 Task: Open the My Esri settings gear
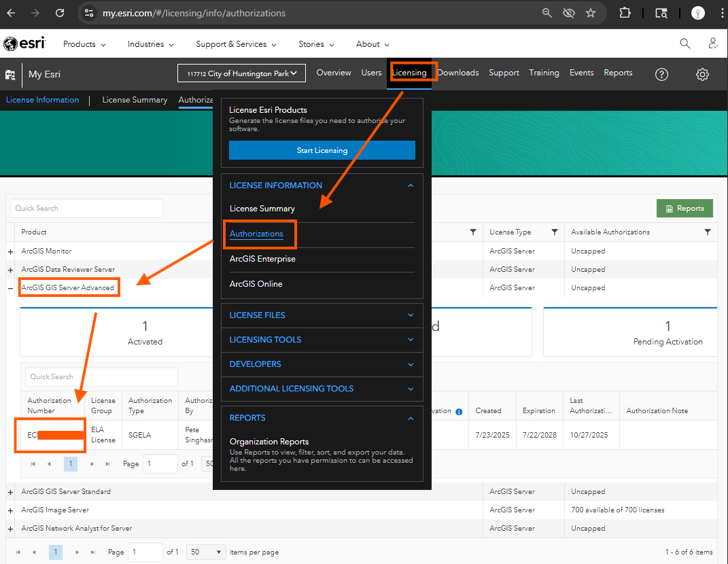(702, 74)
